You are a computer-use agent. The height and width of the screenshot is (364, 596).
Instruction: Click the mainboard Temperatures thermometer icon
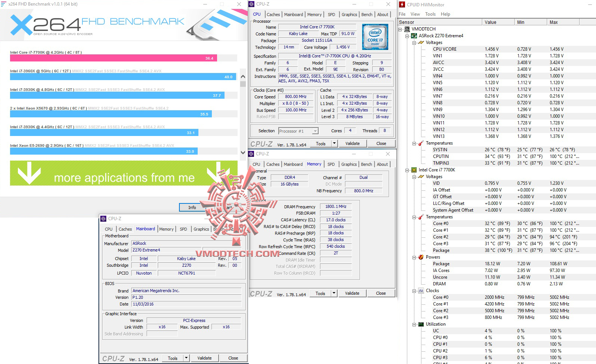[x=421, y=143]
